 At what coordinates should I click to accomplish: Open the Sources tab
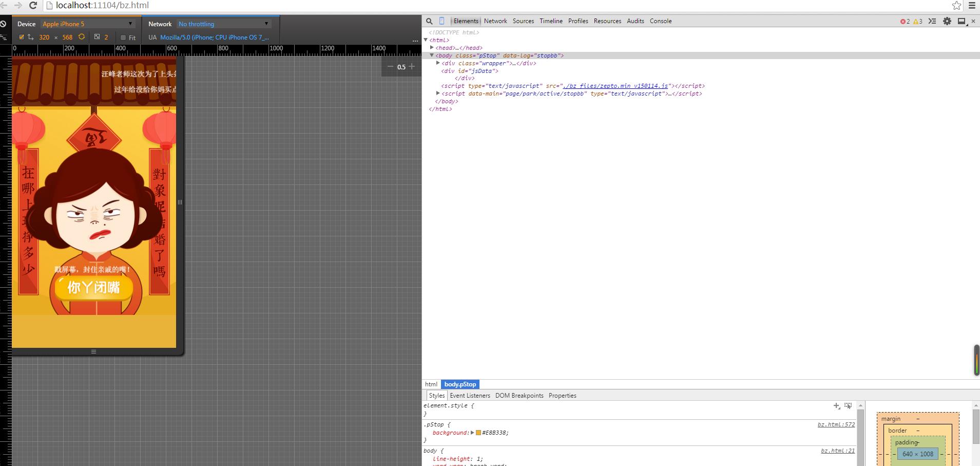pyautogui.click(x=523, y=21)
